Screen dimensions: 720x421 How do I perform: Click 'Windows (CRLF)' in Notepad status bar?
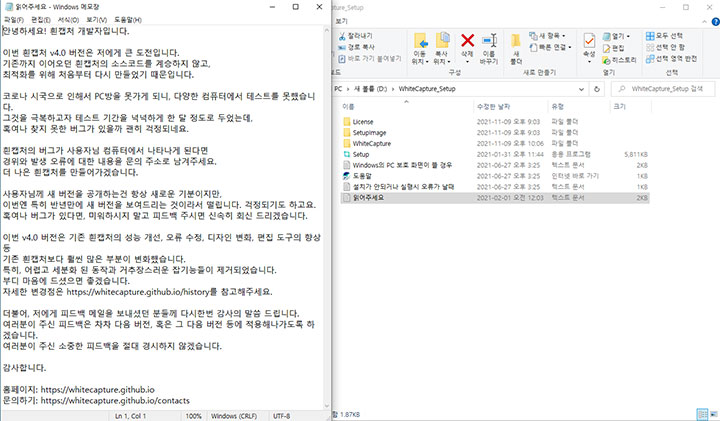point(234,416)
